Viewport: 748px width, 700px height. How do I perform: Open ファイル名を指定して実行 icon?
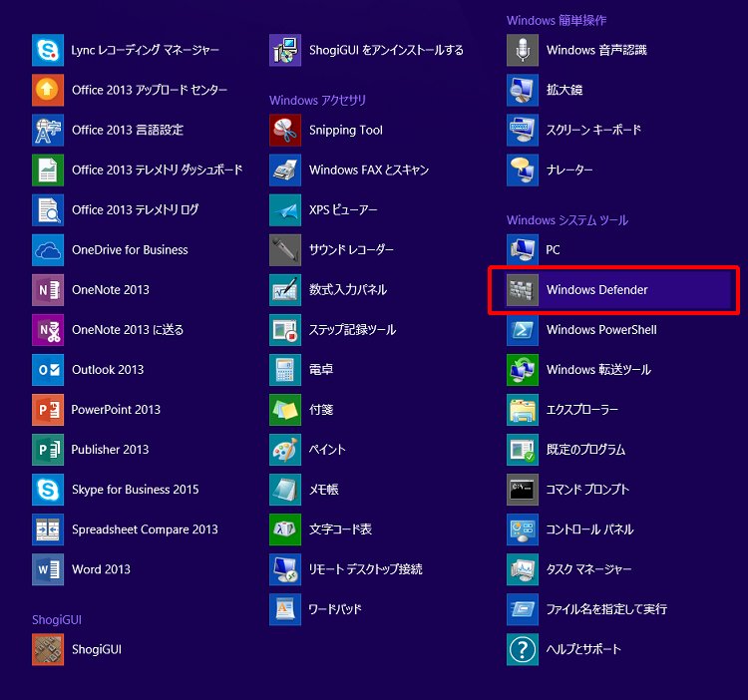click(523, 609)
